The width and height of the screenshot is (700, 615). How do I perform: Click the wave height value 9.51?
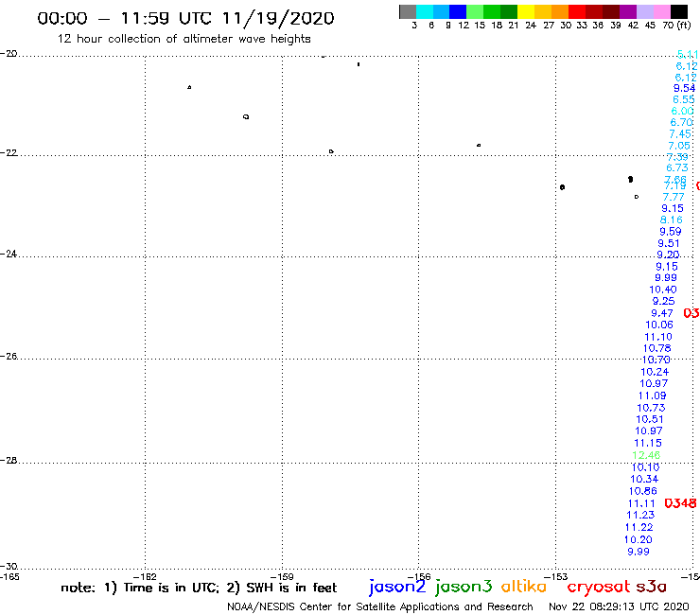click(669, 243)
